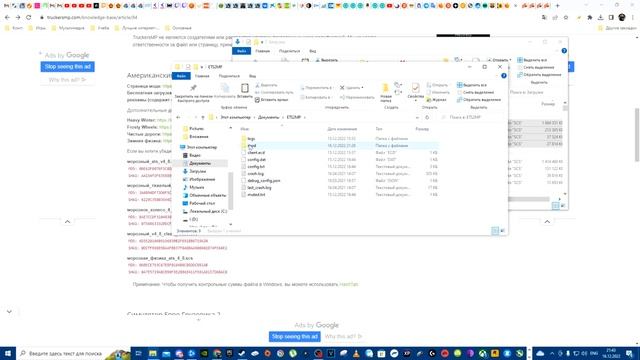Click left Why this ad? link
The height and width of the screenshot is (360, 640).
pos(67,80)
